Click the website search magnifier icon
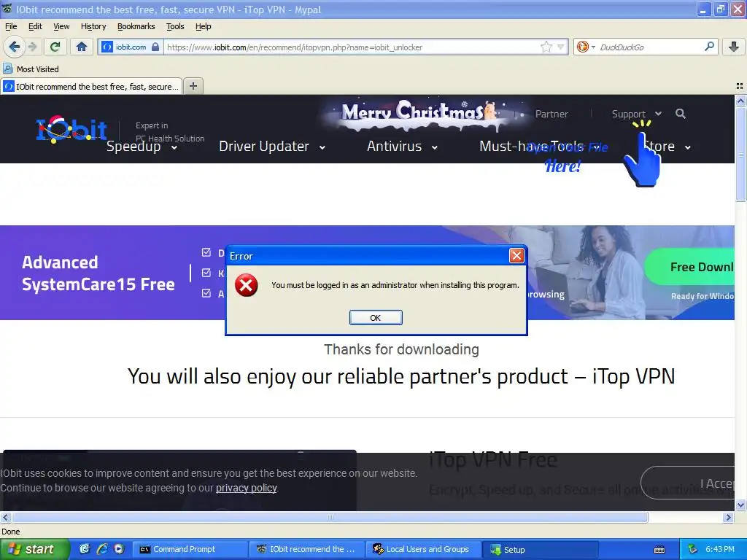The height and width of the screenshot is (560, 747). point(681,114)
